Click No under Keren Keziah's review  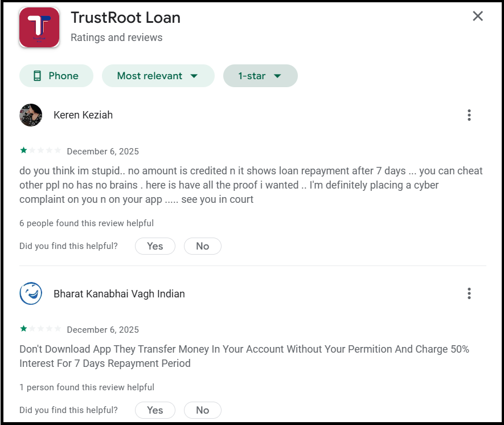(202, 246)
